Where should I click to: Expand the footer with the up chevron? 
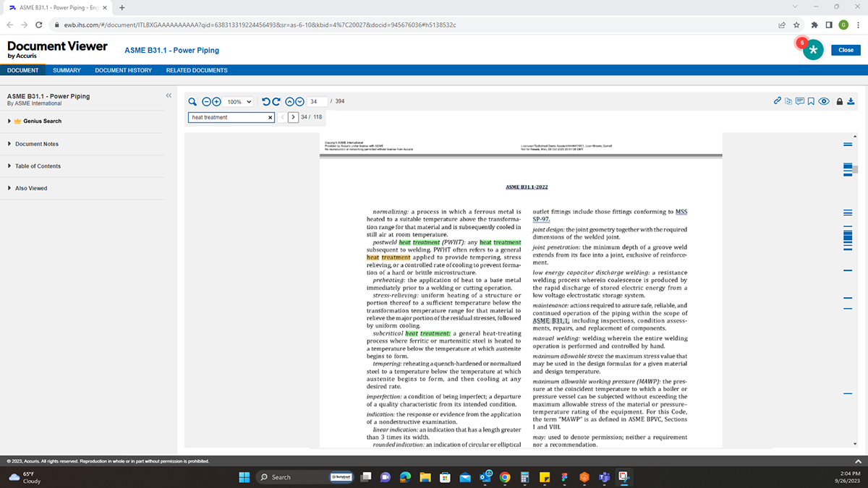point(857,461)
